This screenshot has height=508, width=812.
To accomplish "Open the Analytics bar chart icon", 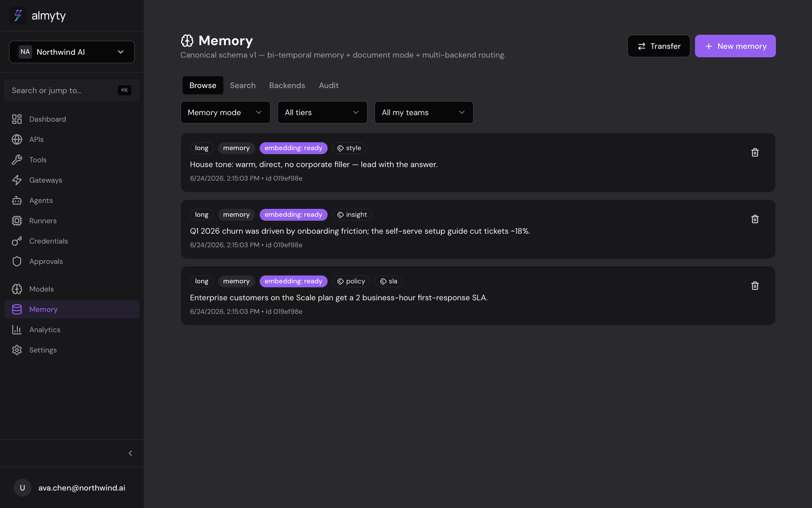I will [17, 330].
